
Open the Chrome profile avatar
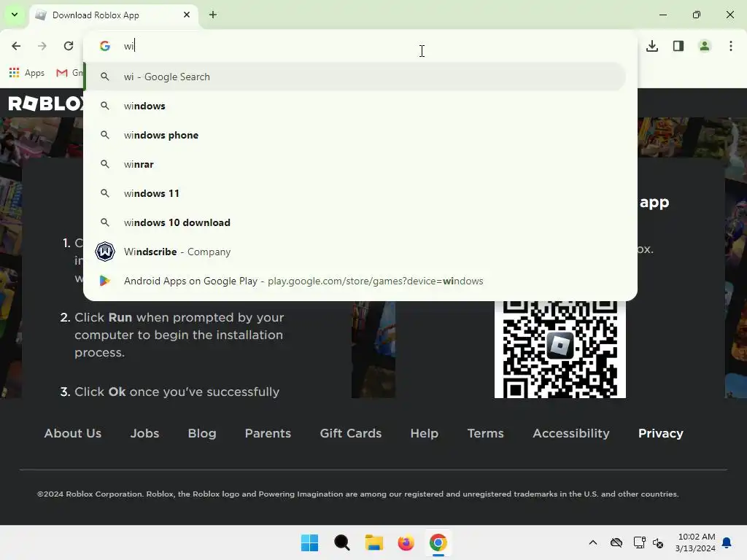(x=705, y=46)
